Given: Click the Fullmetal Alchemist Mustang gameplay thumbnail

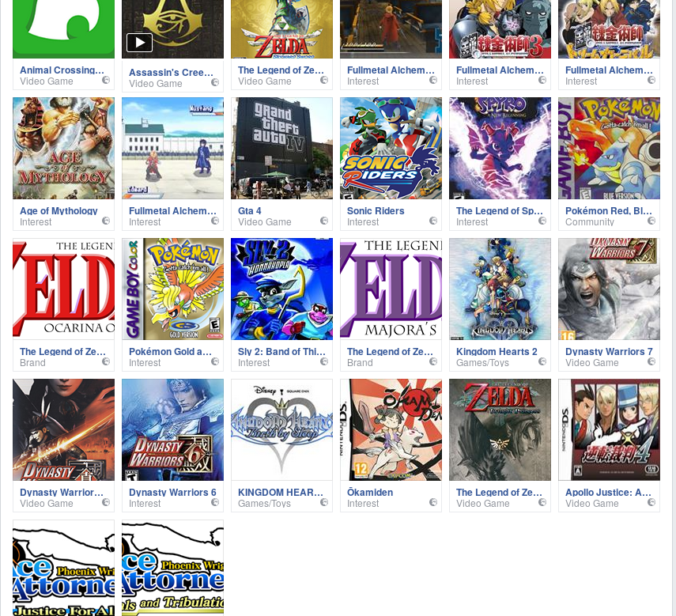Looking at the screenshot, I should point(173,149).
